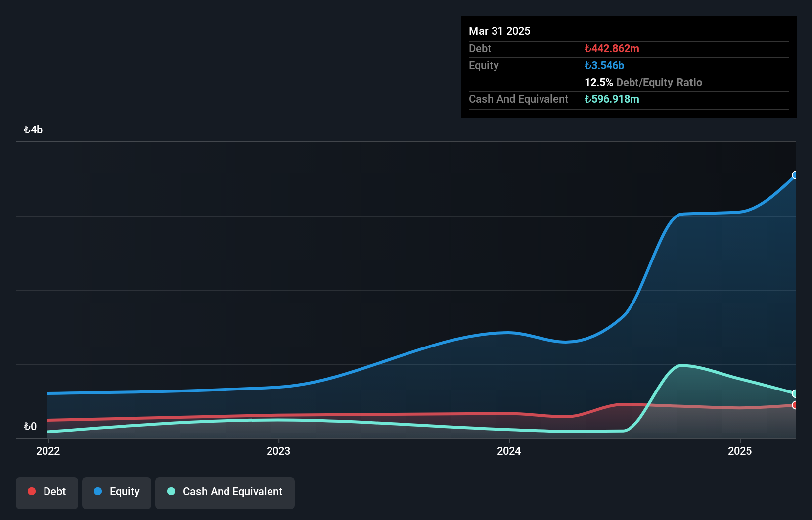Viewport: 812px width, 520px height.
Task: Click the 12.5% Debt/Equity Ratio text
Action: coord(643,82)
